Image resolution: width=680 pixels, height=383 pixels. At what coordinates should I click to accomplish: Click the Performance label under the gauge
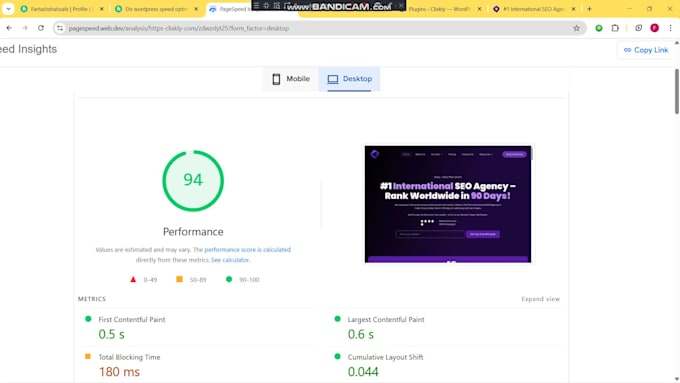click(x=193, y=232)
